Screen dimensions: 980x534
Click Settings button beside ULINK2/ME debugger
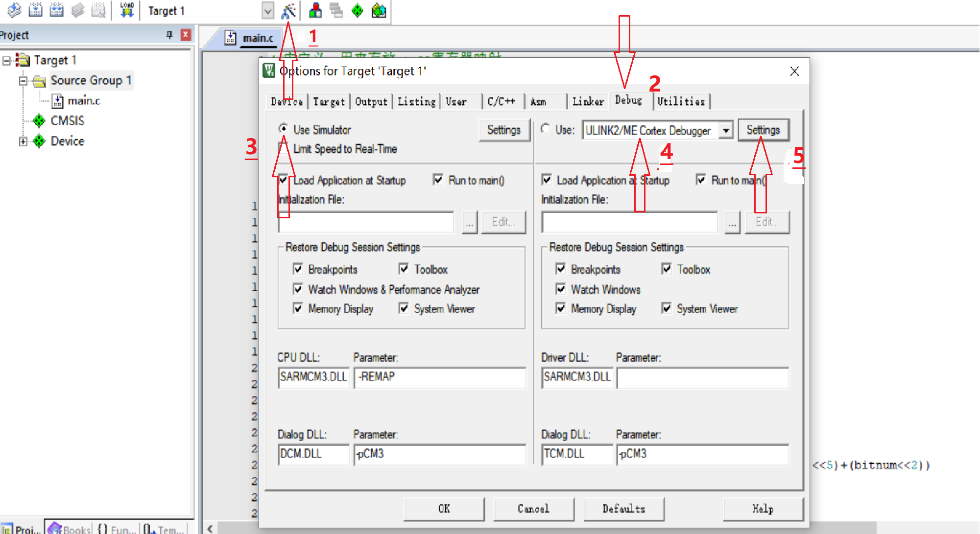click(x=763, y=130)
